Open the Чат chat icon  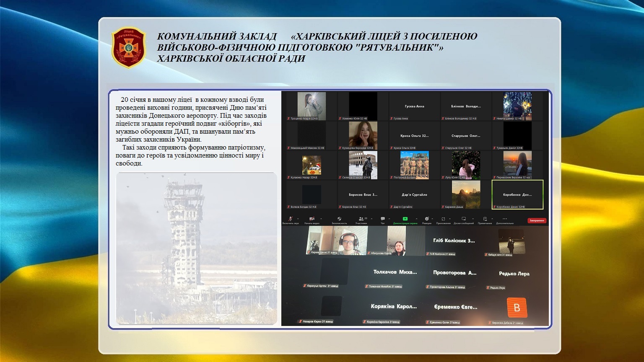pos(382,219)
